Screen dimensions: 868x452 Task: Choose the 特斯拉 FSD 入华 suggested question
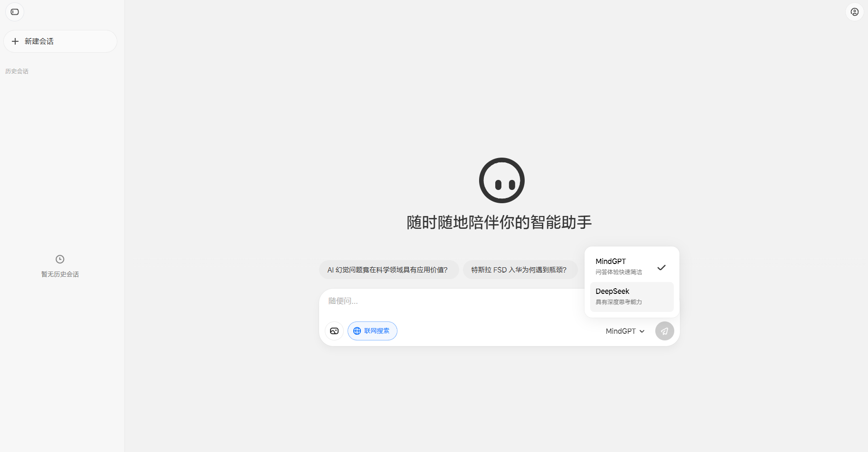tap(520, 270)
